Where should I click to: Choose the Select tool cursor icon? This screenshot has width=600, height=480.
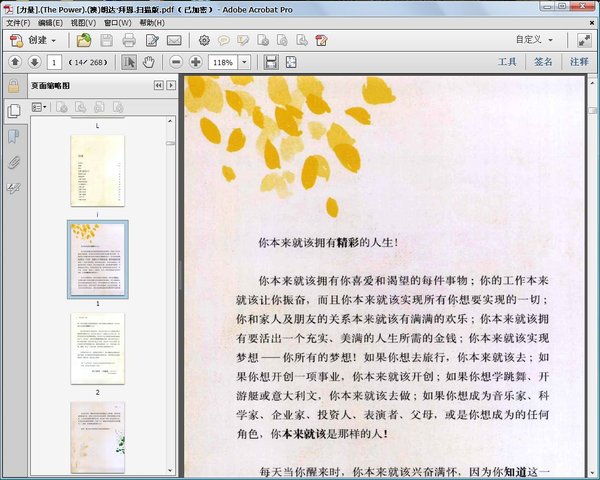pos(129,62)
